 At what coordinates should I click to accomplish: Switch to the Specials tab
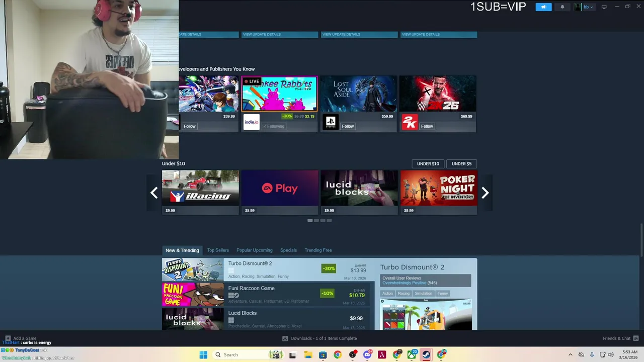point(288,250)
